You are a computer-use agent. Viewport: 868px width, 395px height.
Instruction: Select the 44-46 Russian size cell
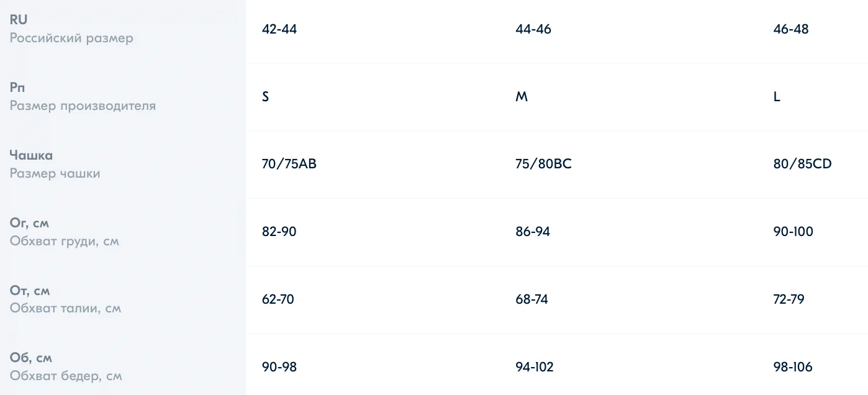(533, 29)
